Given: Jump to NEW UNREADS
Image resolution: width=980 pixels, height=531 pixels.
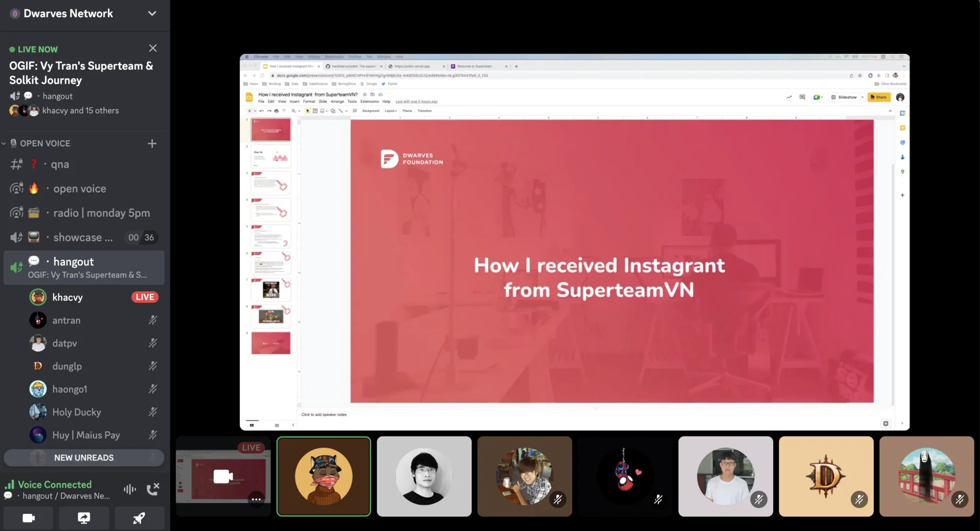Looking at the screenshot, I should click(84, 457).
